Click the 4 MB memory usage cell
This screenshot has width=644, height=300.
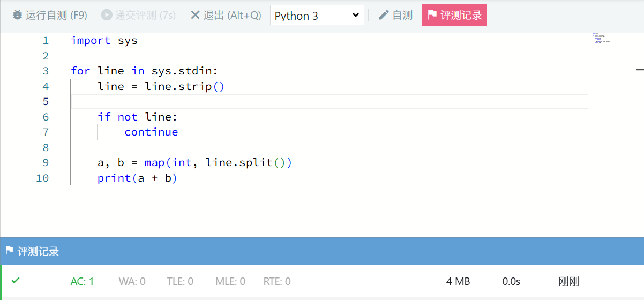458,281
